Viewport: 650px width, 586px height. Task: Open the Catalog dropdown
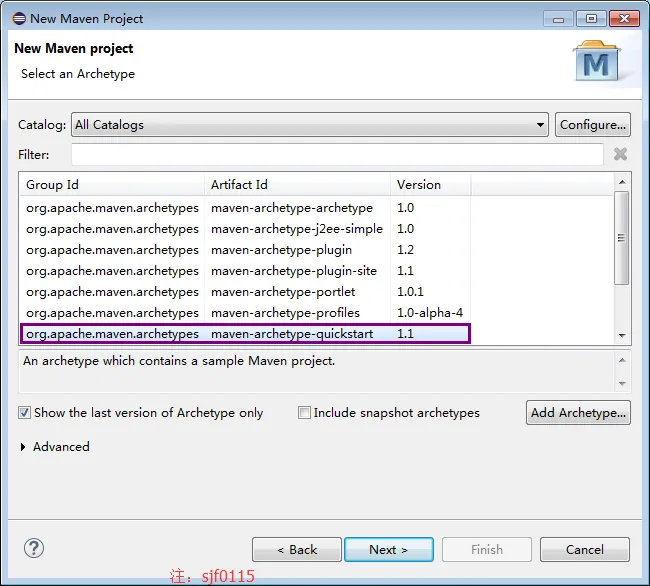[310, 124]
